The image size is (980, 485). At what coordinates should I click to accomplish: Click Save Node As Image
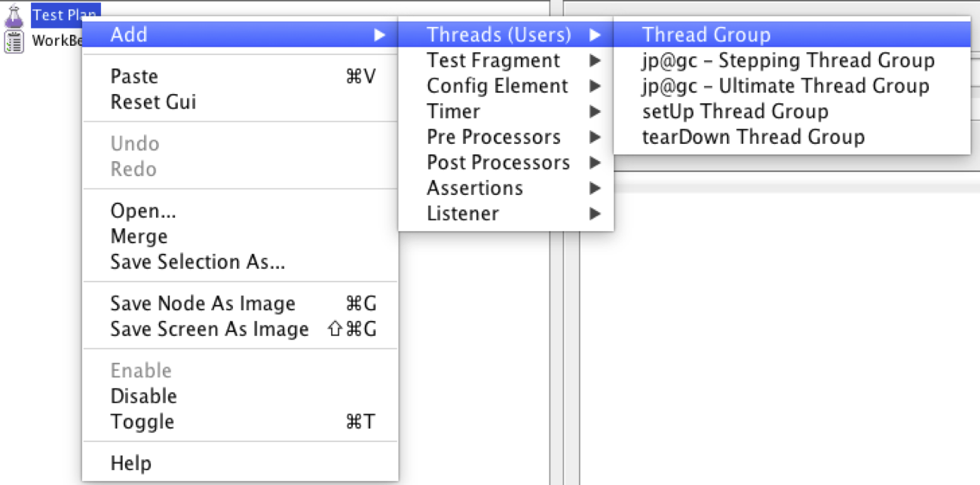(x=203, y=304)
